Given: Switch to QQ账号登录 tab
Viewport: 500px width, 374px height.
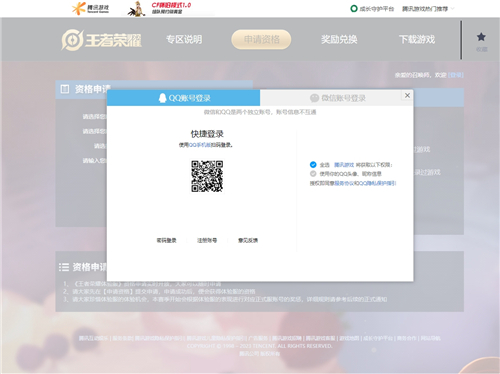Looking at the screenshot, I should point(183,98).
